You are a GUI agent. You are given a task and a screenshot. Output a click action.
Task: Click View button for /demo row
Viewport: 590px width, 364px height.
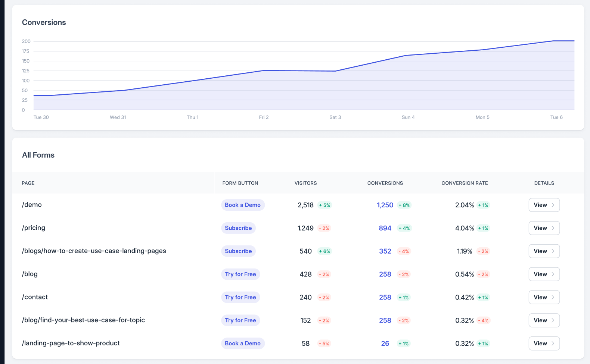[544, 205]
